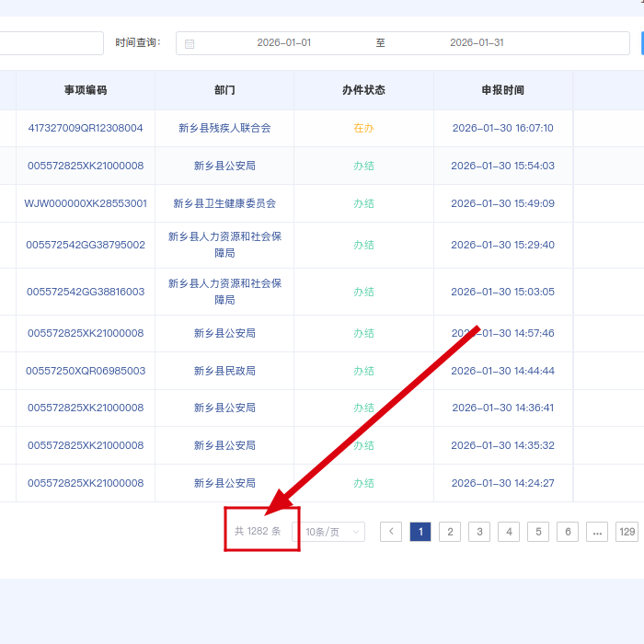Click time 2026-01-30 15:29:40
This screenshot has height=644, width=644.
(x=503, y=246)
